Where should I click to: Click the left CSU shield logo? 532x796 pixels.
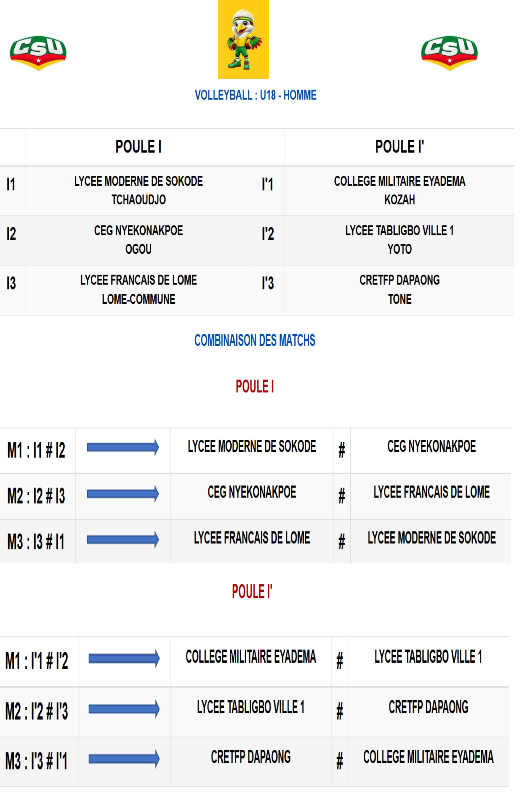point(38,53)
